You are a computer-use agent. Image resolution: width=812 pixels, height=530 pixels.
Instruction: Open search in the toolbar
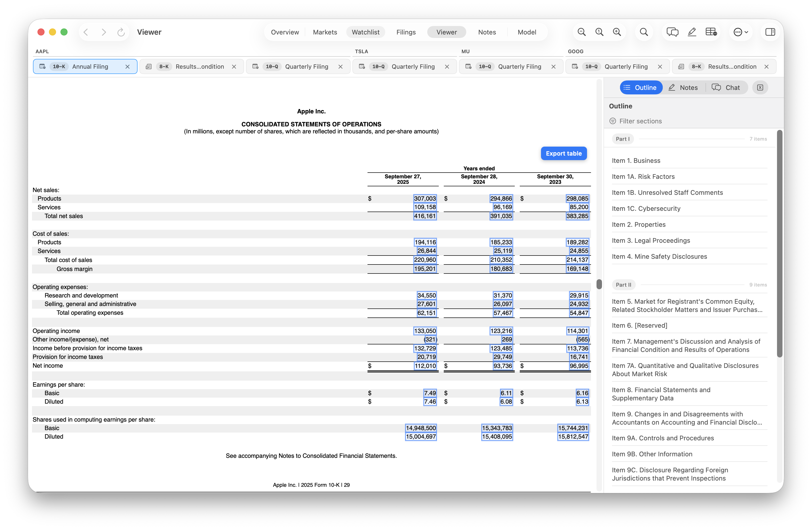(x=644, y=32)
